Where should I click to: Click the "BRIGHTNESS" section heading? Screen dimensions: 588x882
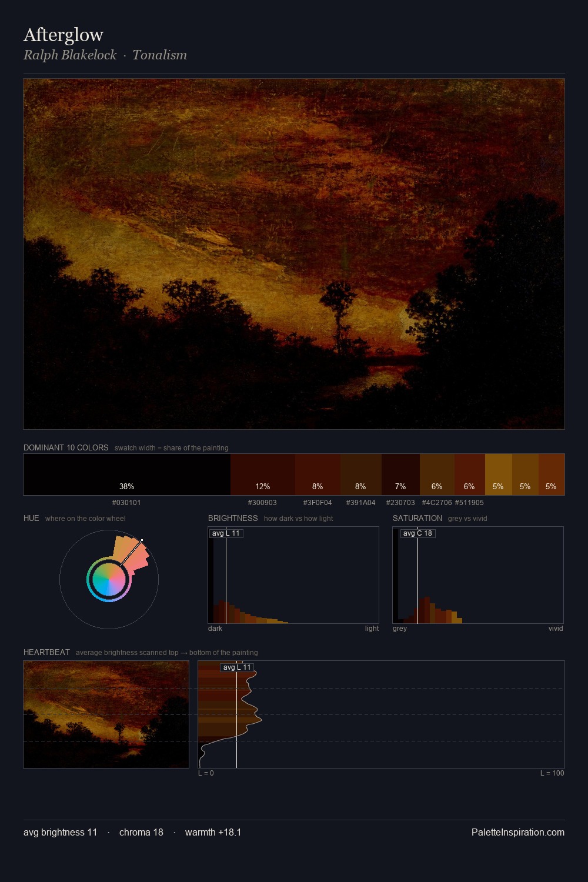[233, 518]
